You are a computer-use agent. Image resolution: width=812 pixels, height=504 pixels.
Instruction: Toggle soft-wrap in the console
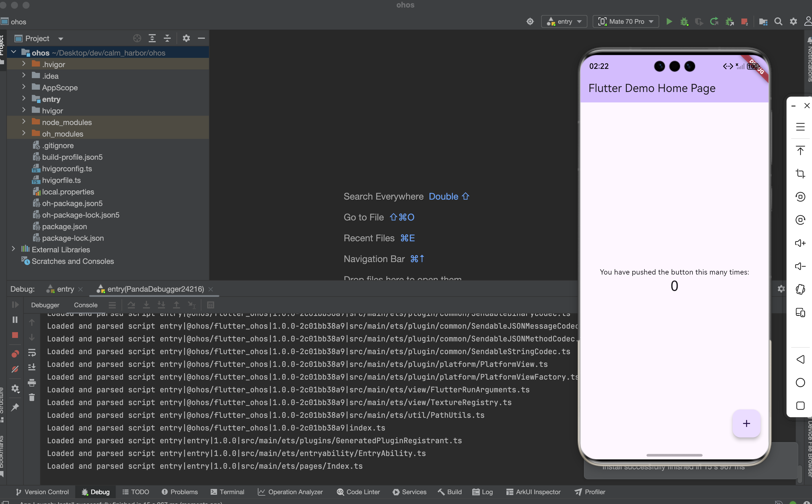coord(32,353)
